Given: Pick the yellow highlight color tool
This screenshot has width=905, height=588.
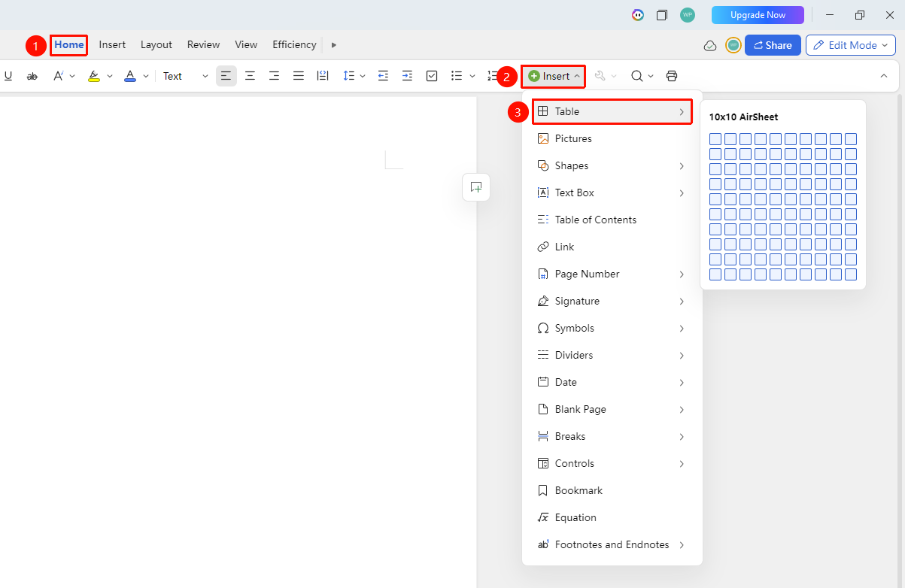Looking at the screenshot, I should (94, 76).
